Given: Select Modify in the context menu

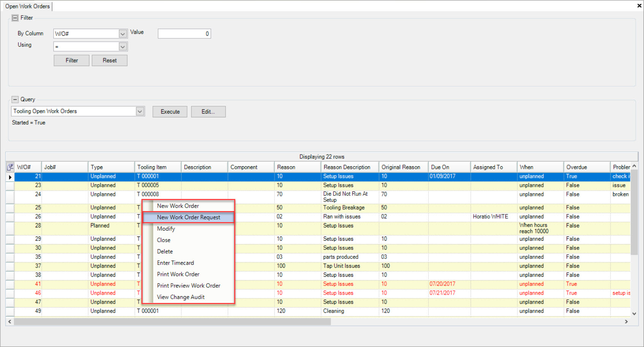Looking at the screenshot, I should coord(189,229).
